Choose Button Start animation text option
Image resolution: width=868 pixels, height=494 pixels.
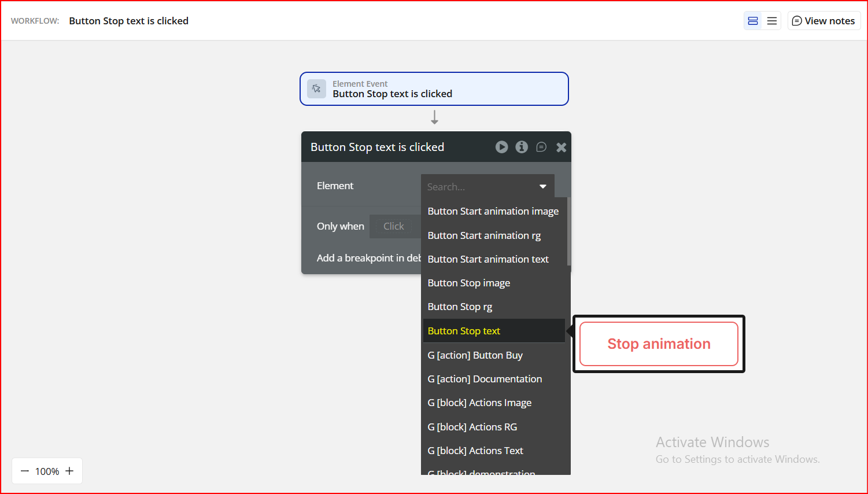pos(494,259)
